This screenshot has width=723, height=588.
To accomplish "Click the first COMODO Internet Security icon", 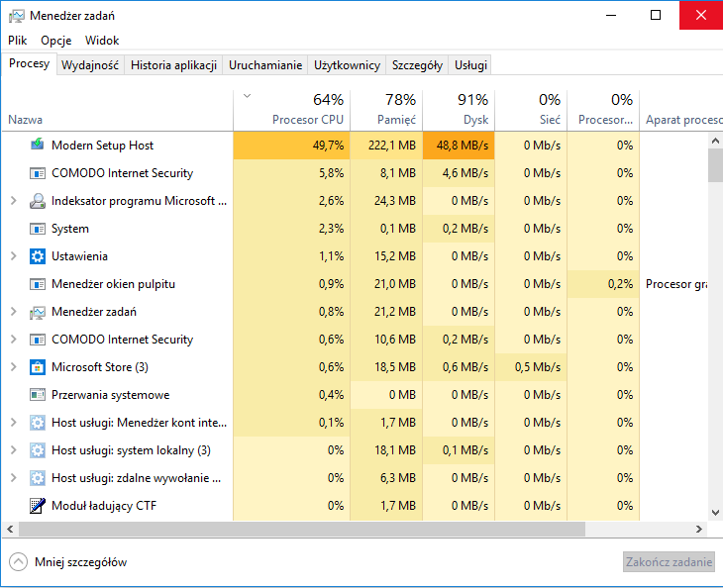I will point(38,173).
